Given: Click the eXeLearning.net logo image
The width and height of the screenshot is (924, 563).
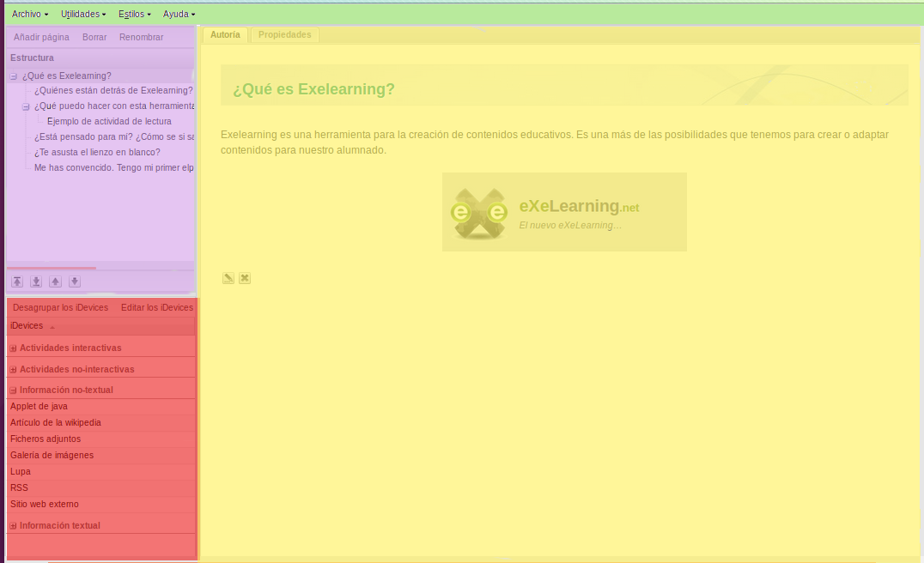Looking at the screenshot, I should [x=564, y=212].
